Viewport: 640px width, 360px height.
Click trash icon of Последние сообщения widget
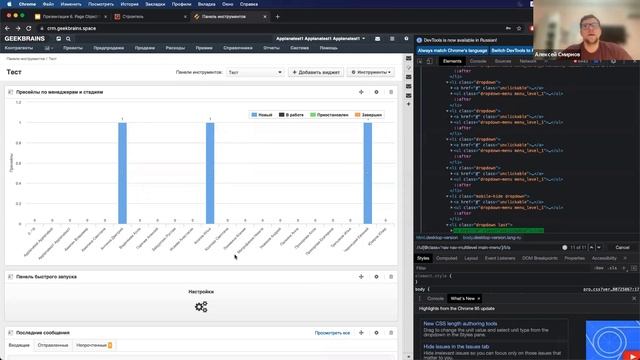click(391, 333)
